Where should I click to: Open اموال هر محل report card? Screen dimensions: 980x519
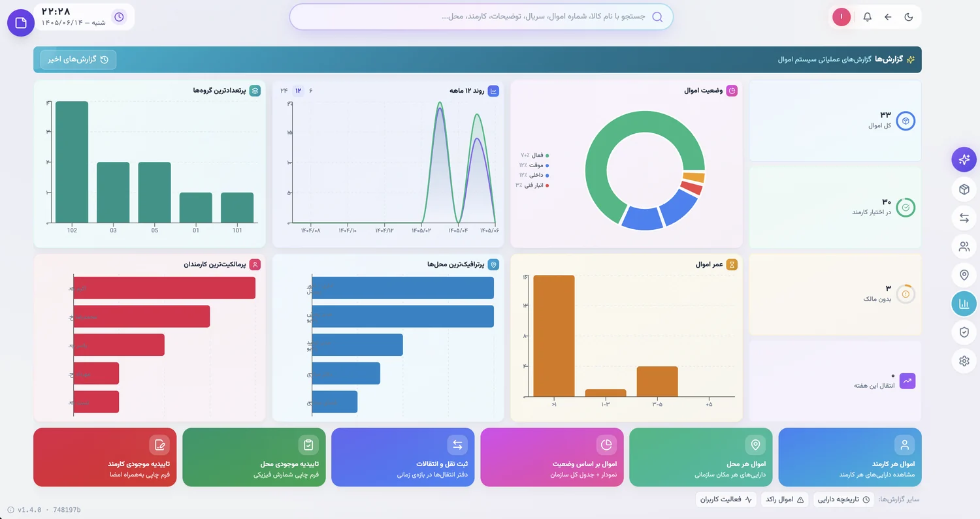pyautogui.click(x=701, y=457)
